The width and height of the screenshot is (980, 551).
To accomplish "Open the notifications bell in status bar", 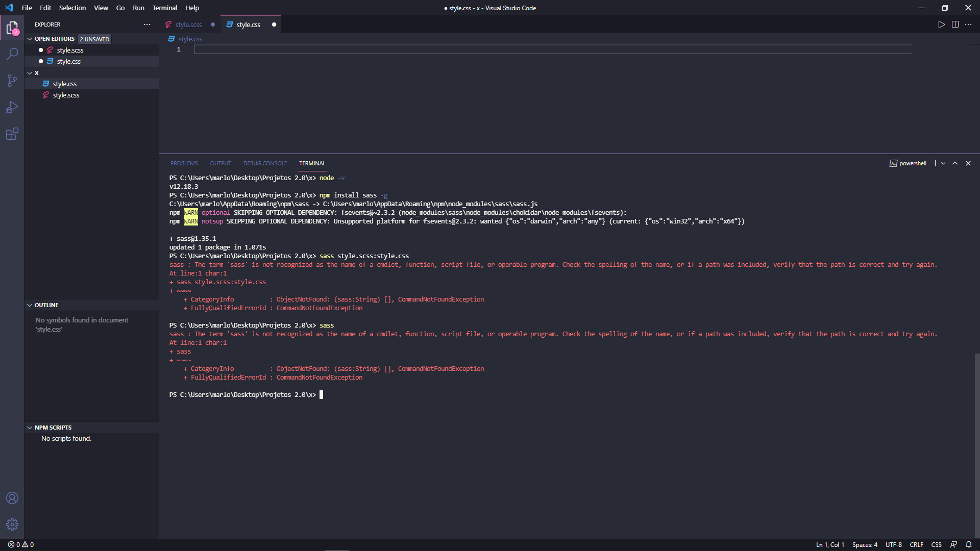I will 969,544.
